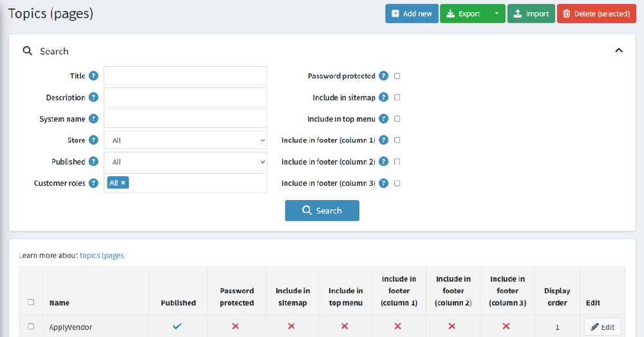The width and height of the screenshot is (644, 337).
Task: Click the help icon next to Customer roles
Action: click(x=93, y=183)
